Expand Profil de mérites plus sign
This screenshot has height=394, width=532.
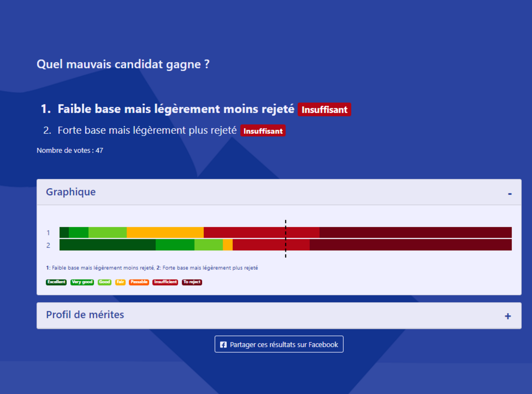pos(508,316)
